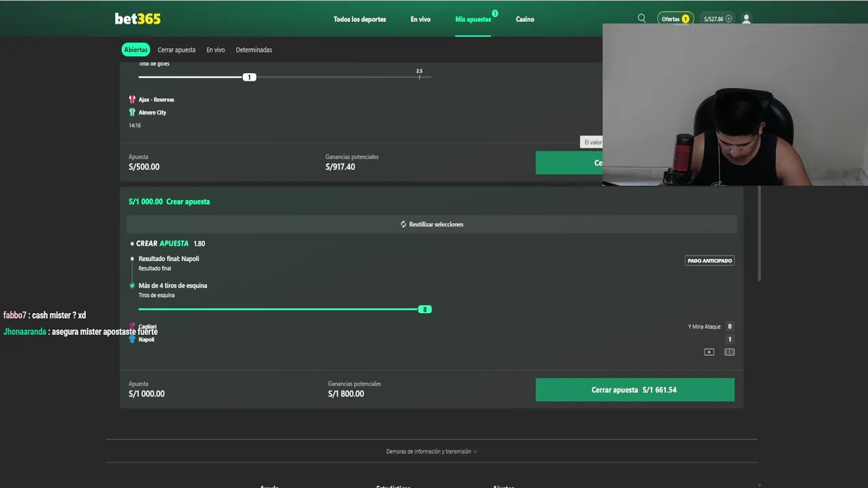The width and height of the screenshot is (868, 488).
Task: Switch to Determinadas tab
Action: (x=254, y=49)
